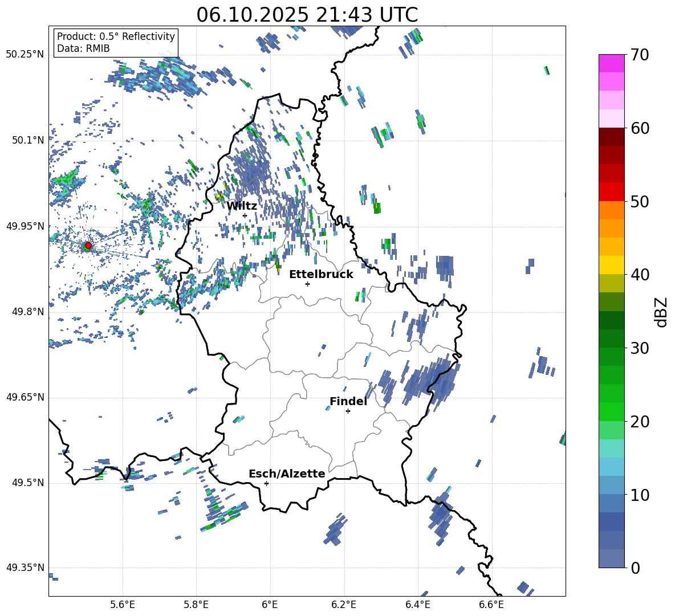Click the 06.10.2025 21:43 UTC title

[x=307, y=15]
